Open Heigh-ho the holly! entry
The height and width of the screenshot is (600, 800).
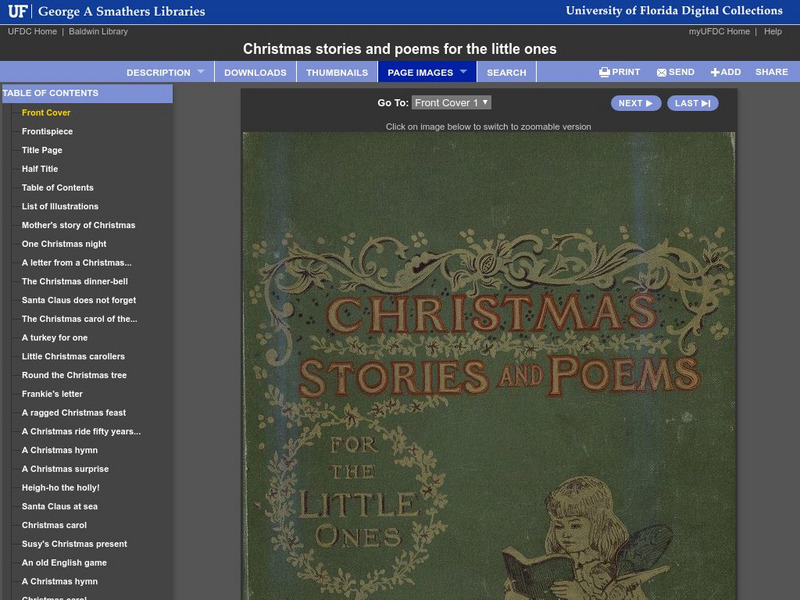coord(60,488)
